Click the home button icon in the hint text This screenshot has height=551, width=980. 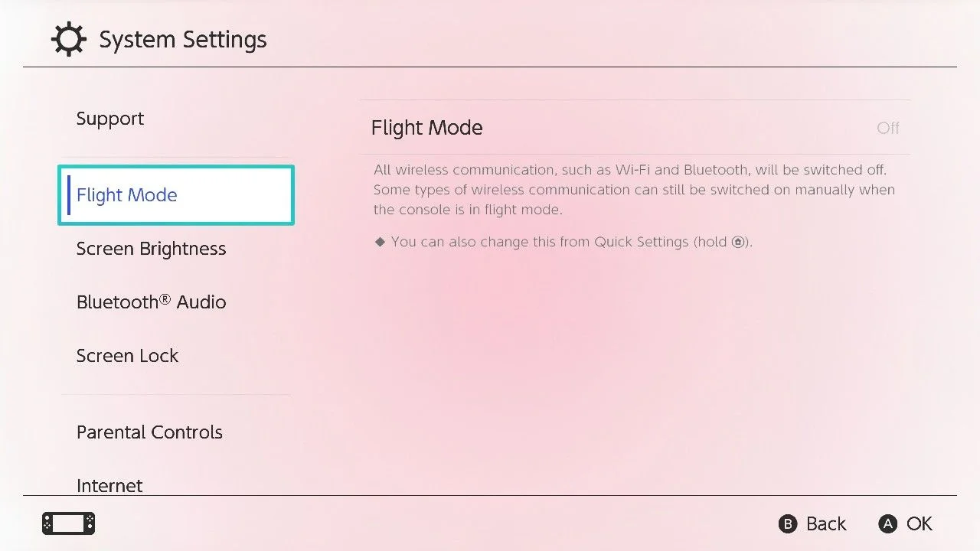(x=738, y=242)
